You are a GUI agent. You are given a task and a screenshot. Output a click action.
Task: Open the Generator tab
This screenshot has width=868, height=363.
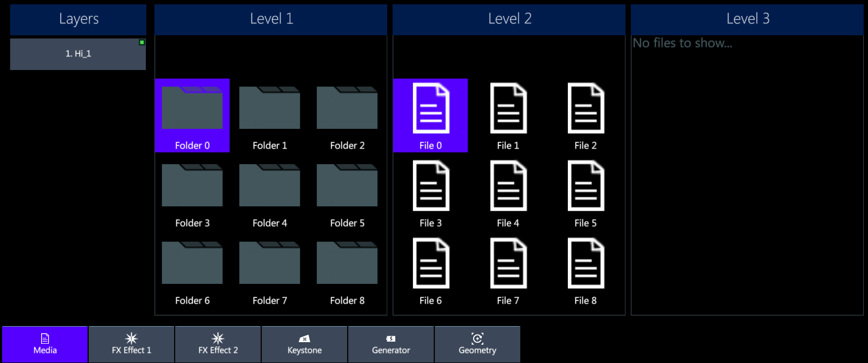pos(391,344)
